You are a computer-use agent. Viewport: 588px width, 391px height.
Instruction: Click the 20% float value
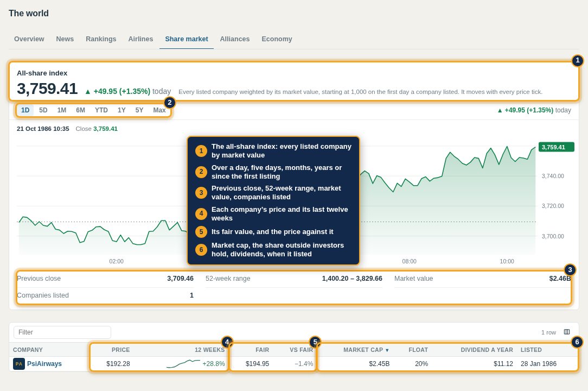(421, 364)
